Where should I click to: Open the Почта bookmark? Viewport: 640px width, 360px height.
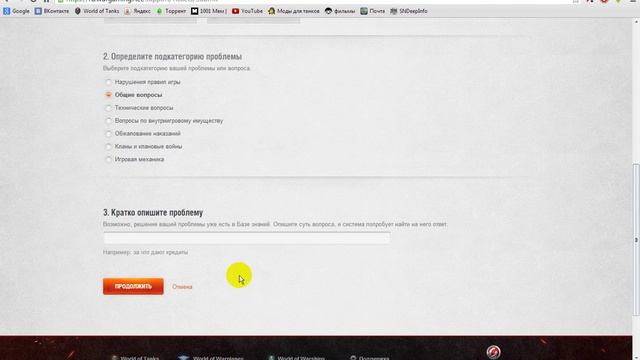pyautogui.click(x=373, y=11)
